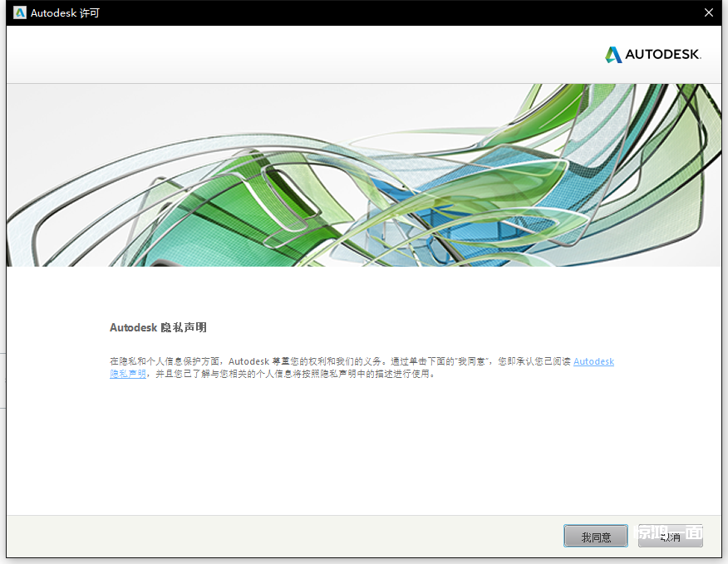Click the Autodesk 隐私声明 bold heading

(158, 327)
